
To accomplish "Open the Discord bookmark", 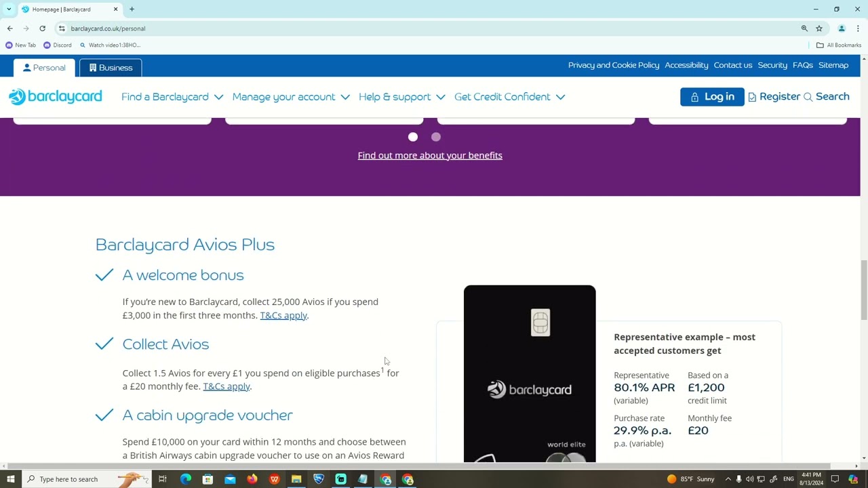I will (57, 45).
